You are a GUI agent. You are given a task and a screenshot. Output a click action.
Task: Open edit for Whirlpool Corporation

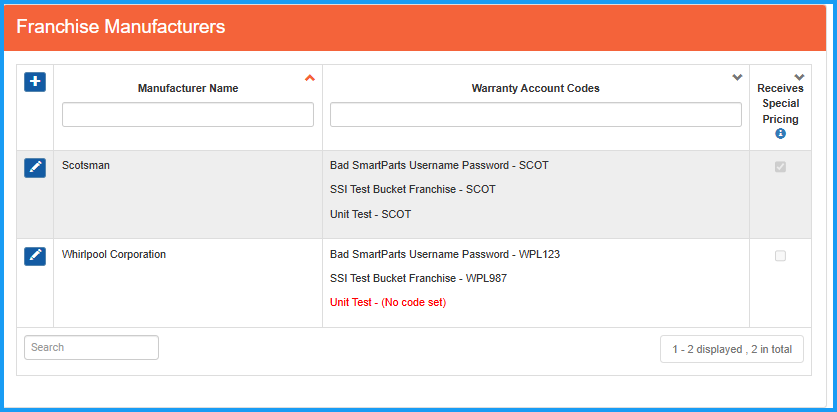pyautogui.click(x=35, y=256)
